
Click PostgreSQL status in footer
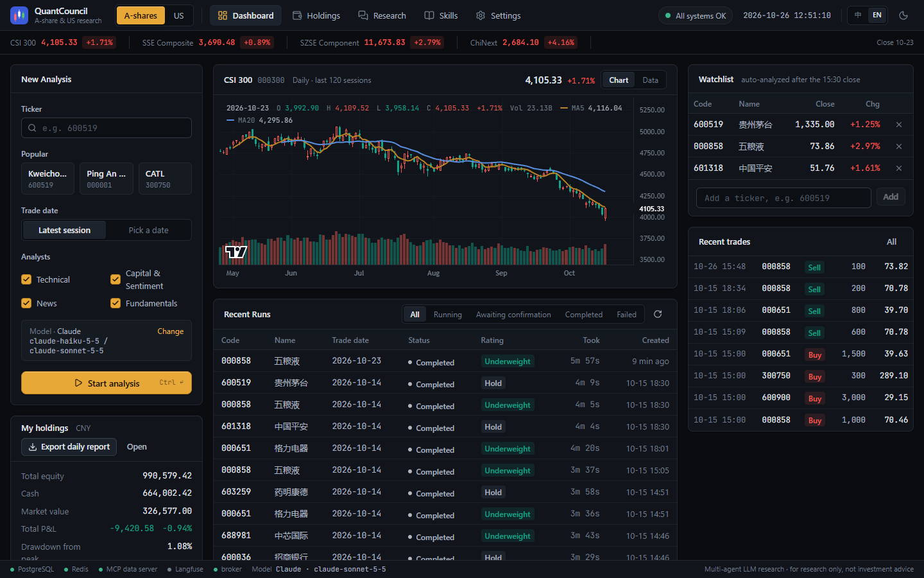tap(32, 569)
